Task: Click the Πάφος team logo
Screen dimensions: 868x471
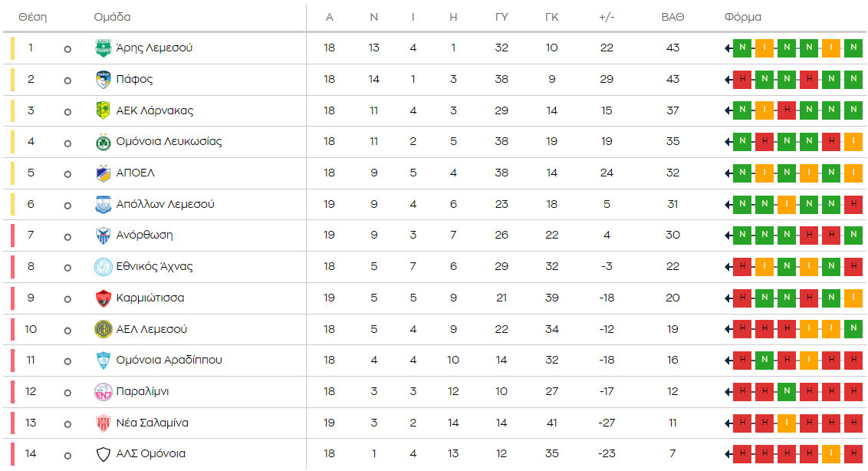Action: pos(103,80)
